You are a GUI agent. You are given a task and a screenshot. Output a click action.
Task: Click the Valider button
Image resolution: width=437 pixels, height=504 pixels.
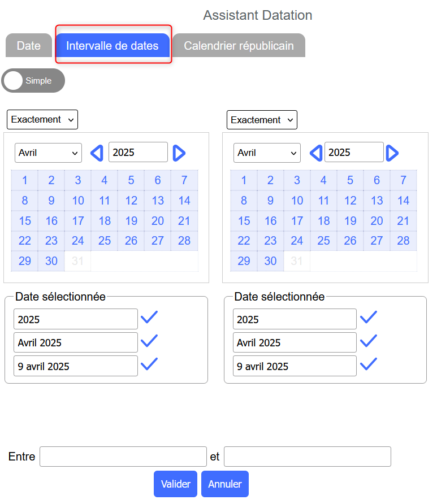tap(175, 484)
